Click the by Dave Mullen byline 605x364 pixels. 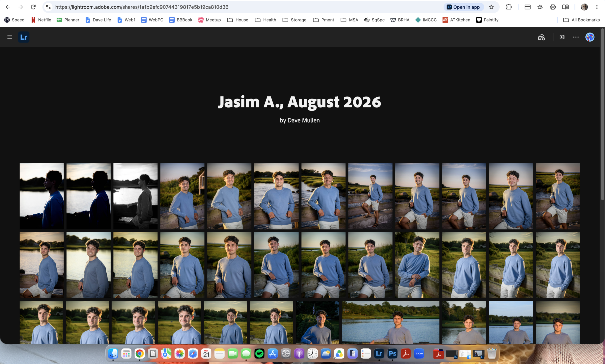300,120
